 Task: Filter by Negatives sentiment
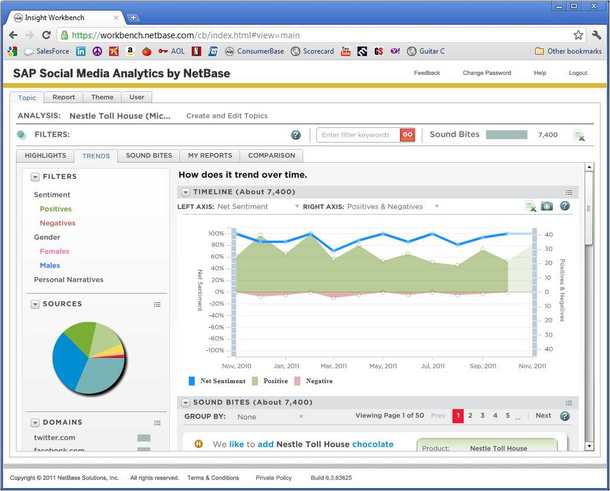click(x=58, y=223)
